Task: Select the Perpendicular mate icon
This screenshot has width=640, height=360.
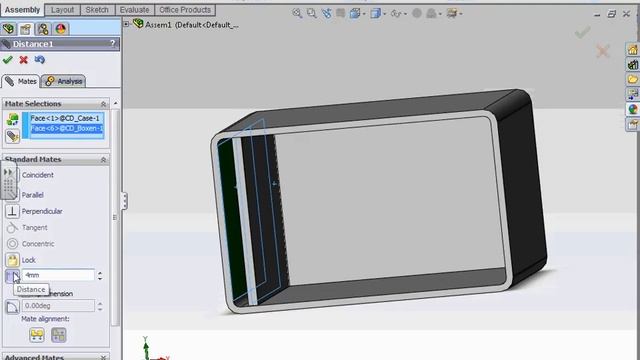Action: 12,211
